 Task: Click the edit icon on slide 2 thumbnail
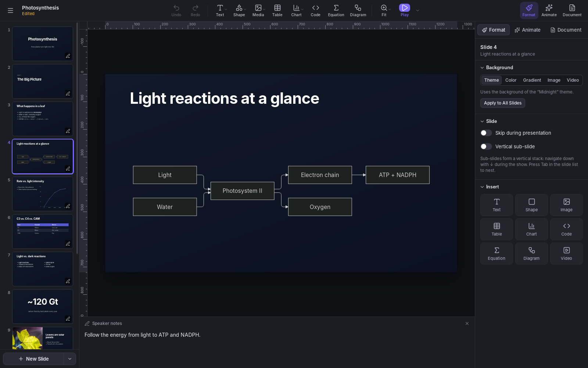pyautogui.click(x=68, y=93)
